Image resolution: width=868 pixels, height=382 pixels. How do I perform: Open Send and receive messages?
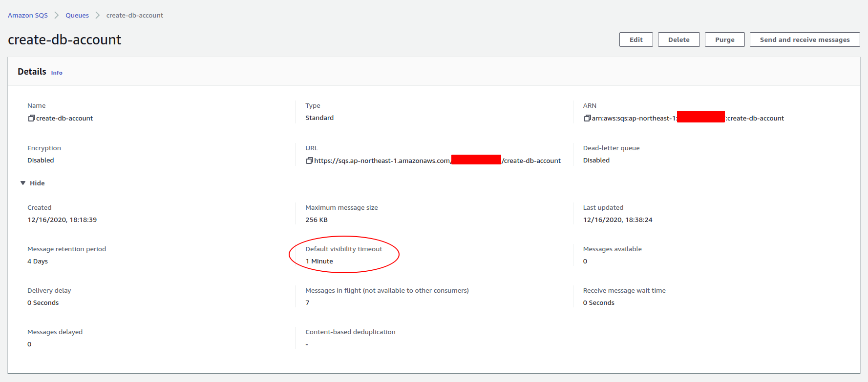(804, 40)
